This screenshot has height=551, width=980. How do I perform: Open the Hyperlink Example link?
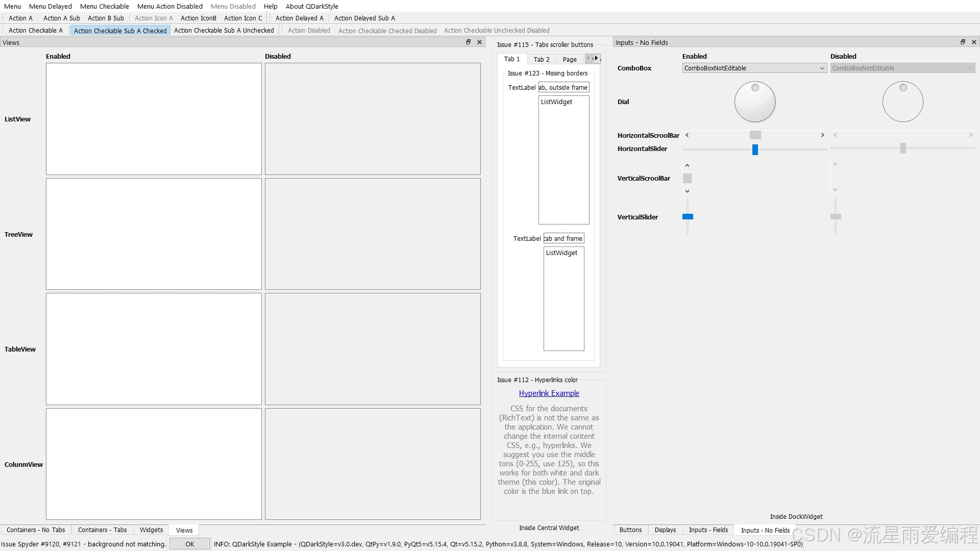click(549, 393)
